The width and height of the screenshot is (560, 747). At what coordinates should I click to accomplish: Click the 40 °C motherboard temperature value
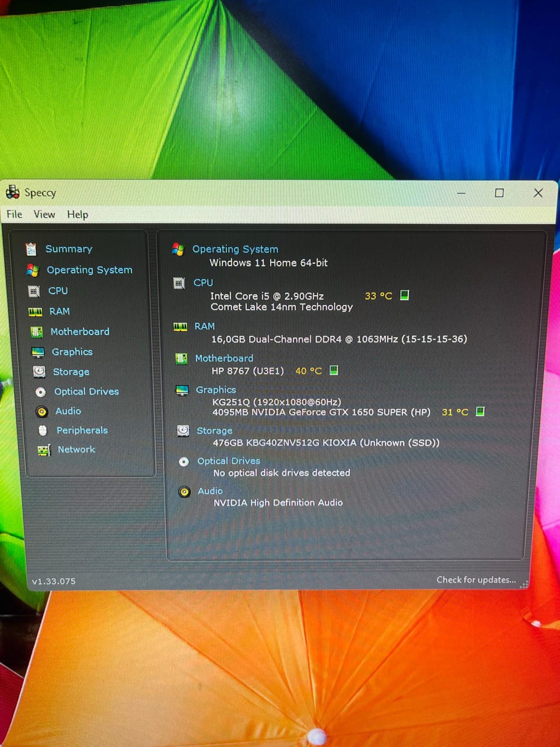[x=309, y=371]
